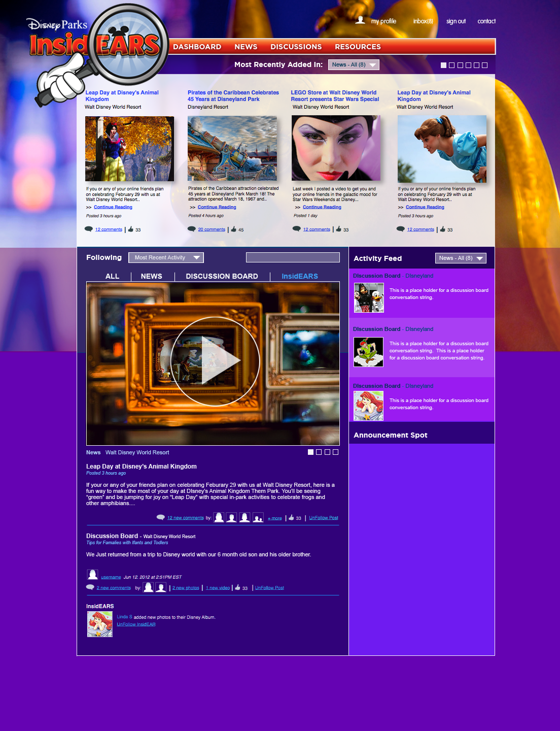
Task: Click the Following search field
Action: pyautogui.click(x=293, y=257)
